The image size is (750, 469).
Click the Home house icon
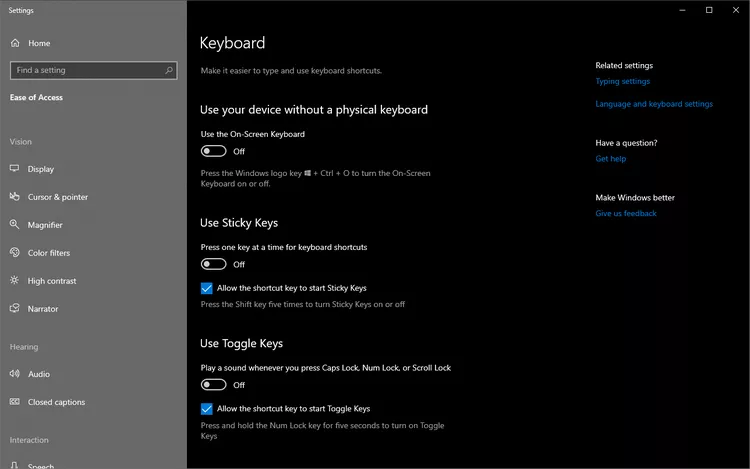pyautogui.click(x=15, y=43)
